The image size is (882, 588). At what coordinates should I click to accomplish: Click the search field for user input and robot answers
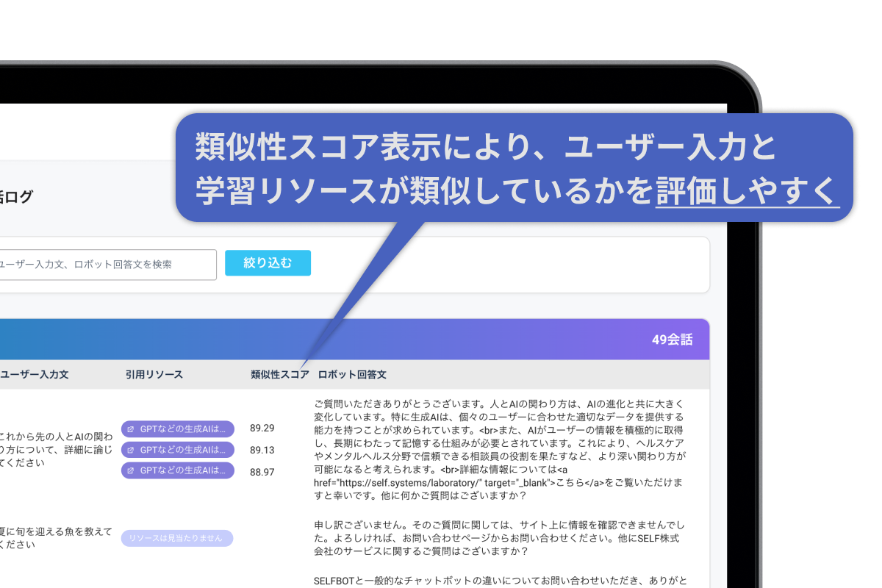(107, 265)
